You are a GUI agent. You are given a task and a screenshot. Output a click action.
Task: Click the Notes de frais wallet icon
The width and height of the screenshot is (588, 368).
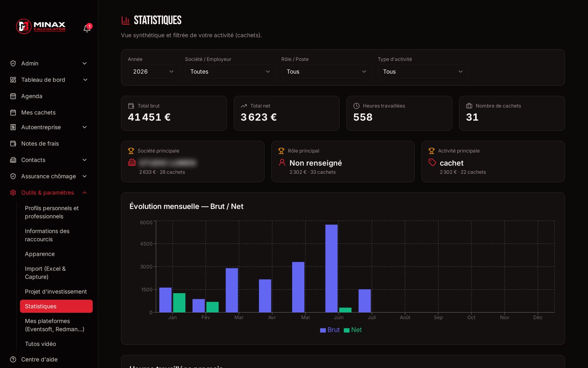13,144
